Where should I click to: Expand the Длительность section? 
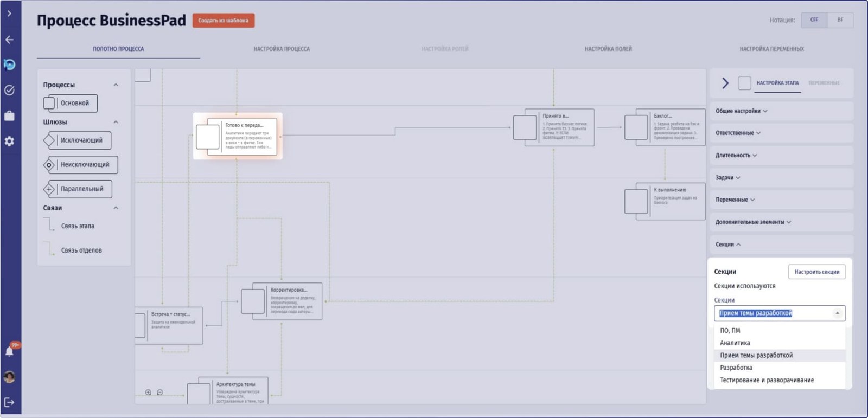[782, 155]
